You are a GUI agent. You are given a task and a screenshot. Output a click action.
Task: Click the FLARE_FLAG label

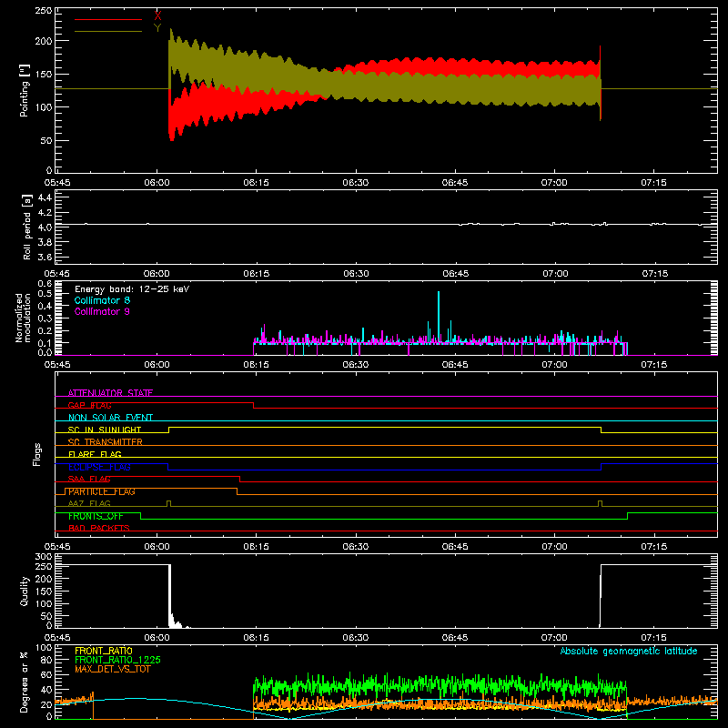pos(95,454)
